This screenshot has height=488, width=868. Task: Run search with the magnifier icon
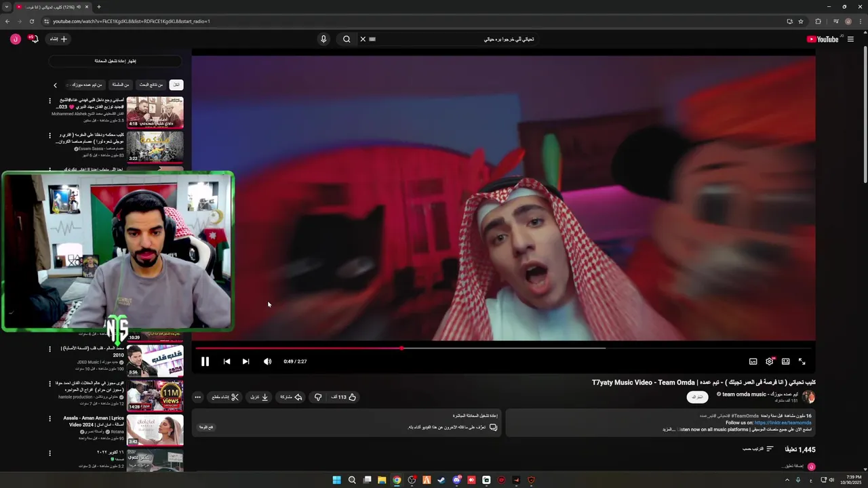tap(347, 39)
